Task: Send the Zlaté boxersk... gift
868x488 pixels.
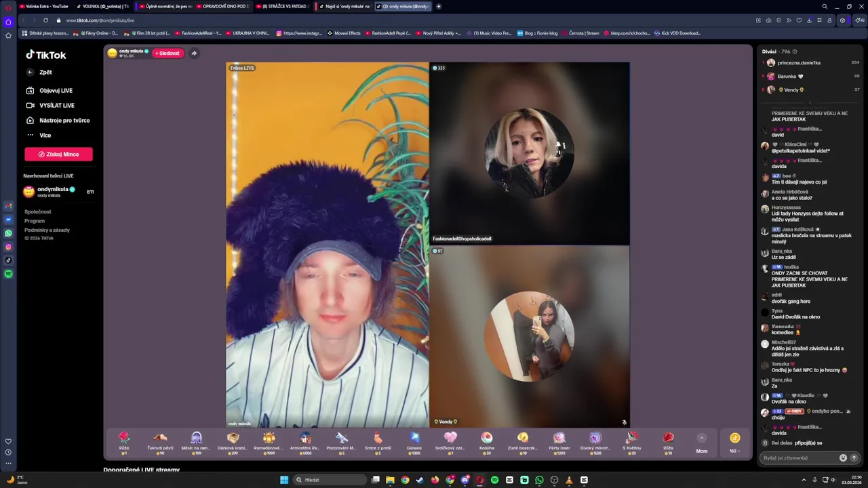Action: (x=523, y=443)
